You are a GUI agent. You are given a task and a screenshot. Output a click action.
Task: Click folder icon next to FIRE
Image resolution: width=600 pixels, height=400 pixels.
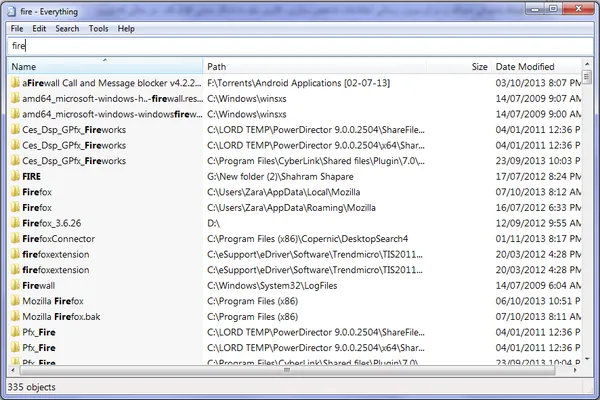click(15, 176)
